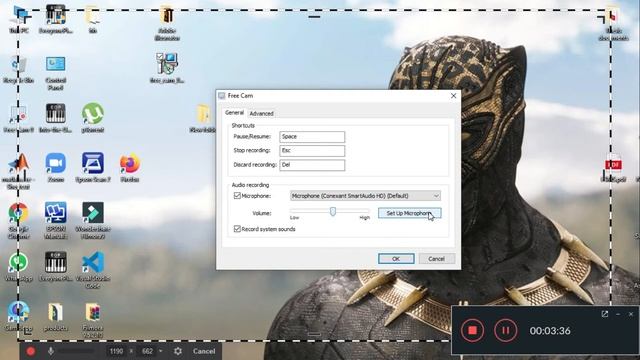Click the capture width field showing 1190
Image resolution: width=640 pixels, height=360 pixels.
click(x=116, y=351)
